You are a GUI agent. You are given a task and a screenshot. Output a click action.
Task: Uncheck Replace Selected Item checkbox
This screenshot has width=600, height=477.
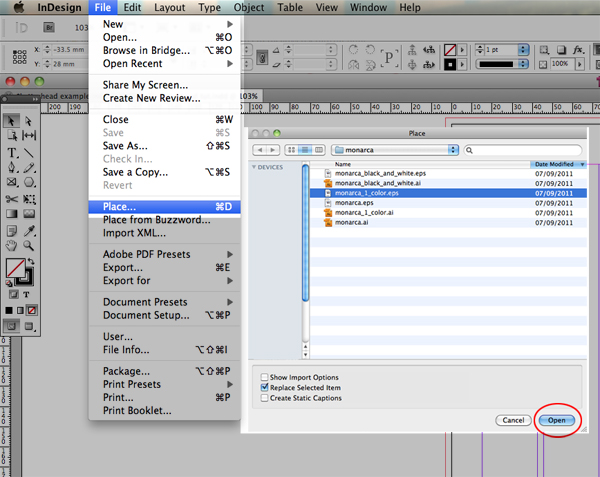coord(264,387)
